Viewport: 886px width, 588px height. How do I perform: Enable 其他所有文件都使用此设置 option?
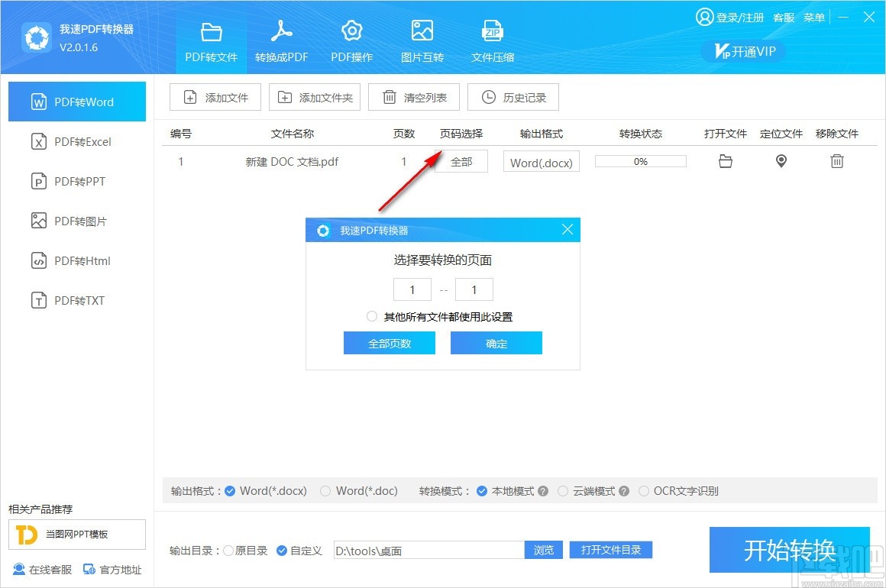click(x=372, y=316)
